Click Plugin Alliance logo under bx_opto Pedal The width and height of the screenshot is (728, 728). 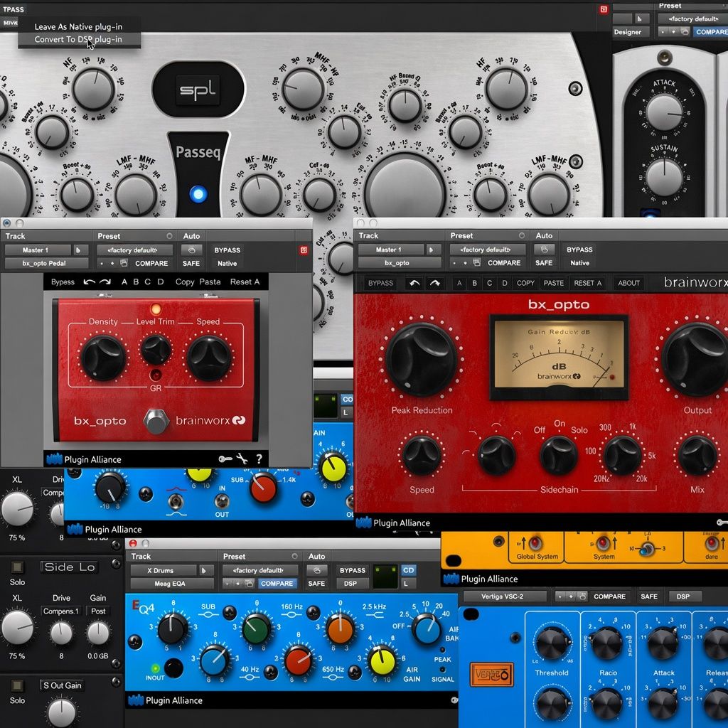(84, 459)
